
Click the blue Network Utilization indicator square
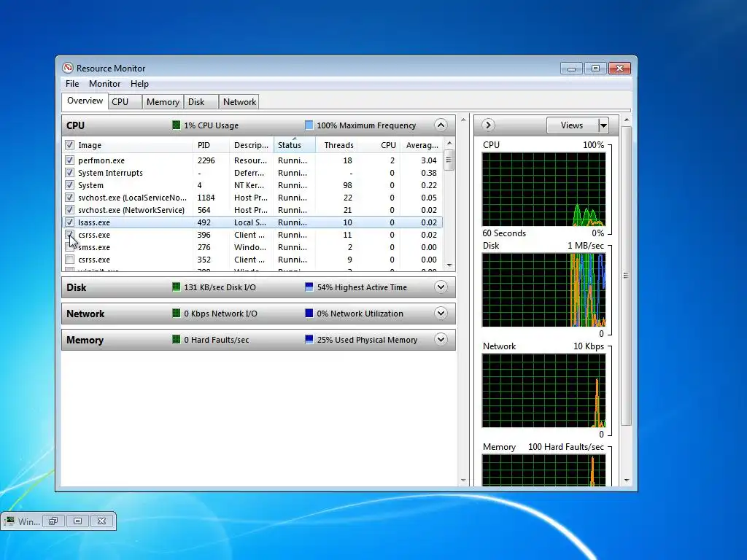(x=309, y=314)
